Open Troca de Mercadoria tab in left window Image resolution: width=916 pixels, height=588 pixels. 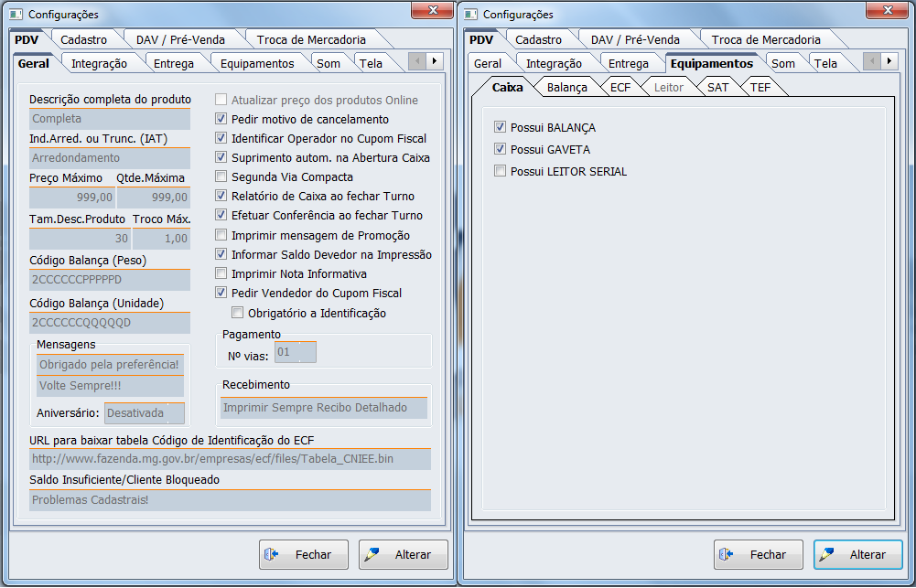point(310,40)
